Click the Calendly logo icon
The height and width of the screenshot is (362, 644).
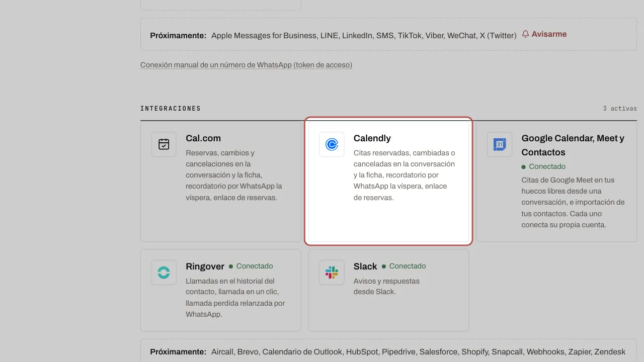click(332, 144)
